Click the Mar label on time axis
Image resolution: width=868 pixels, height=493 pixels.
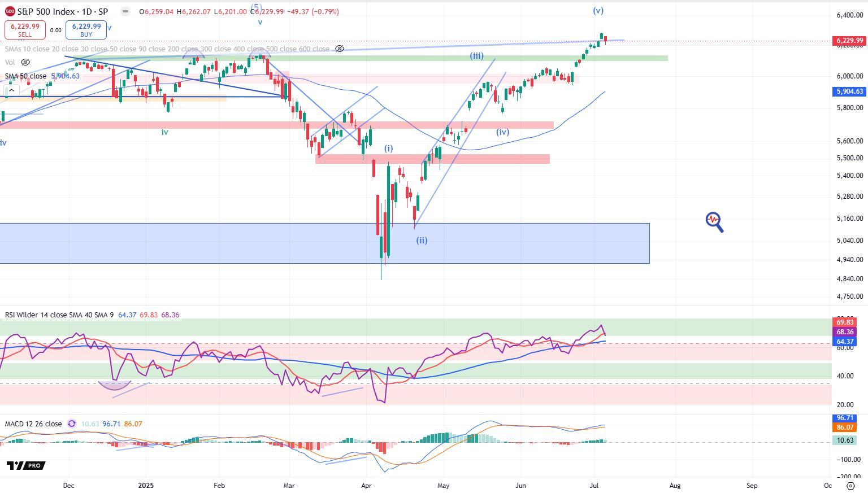pos(289,486)
